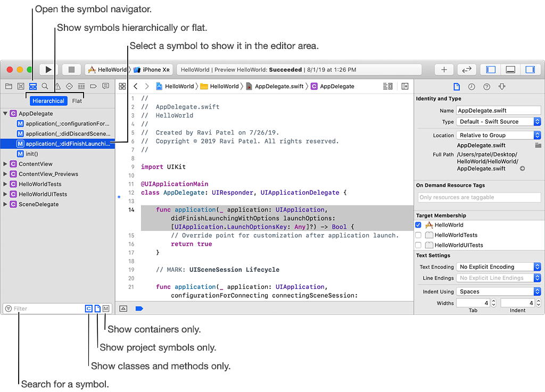Toggle the code review arrows button
The width and height of the screenshot is (545, 392).
pyautogui.click(x=466, y=70)
